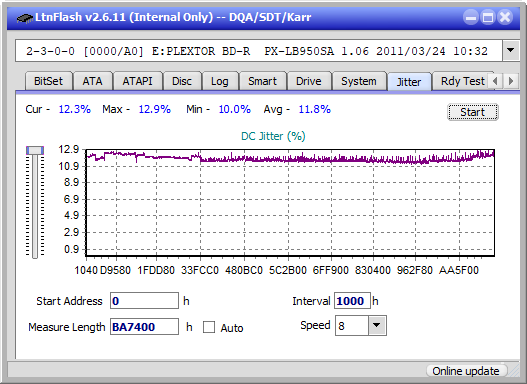Click the vertical scale slider thumb
527x384 pixels.
tap(35, 150)
